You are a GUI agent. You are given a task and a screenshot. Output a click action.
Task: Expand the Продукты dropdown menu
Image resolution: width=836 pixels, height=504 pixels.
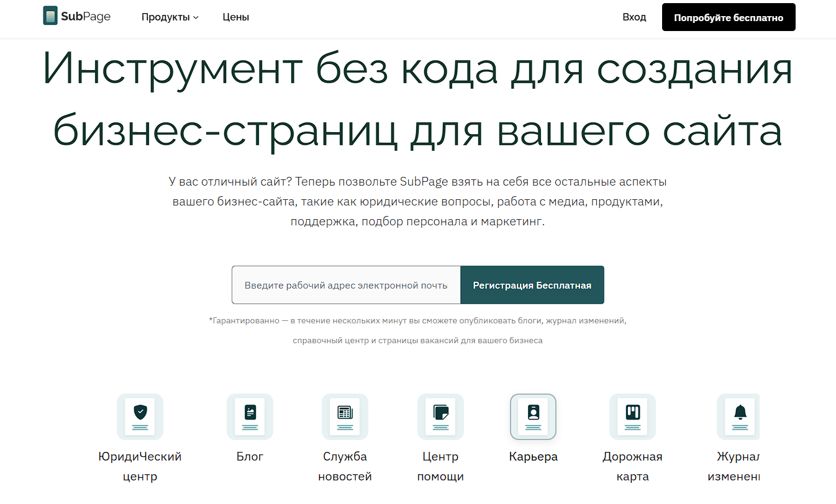pyautogui.click(x=170, y=17)
